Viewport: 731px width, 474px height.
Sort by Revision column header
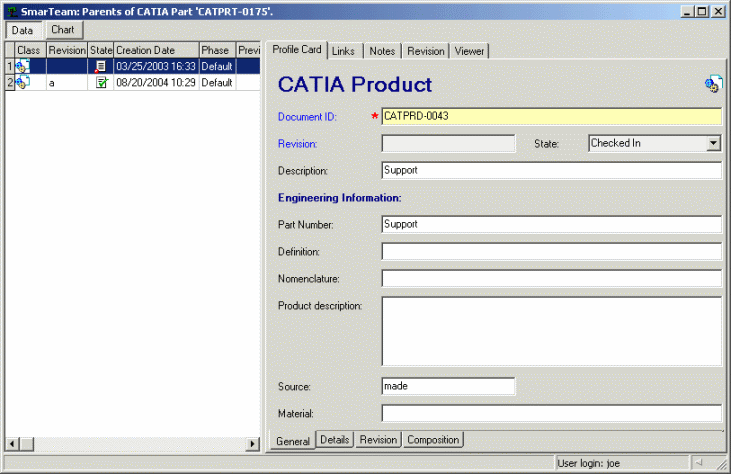tap(67, 50)
